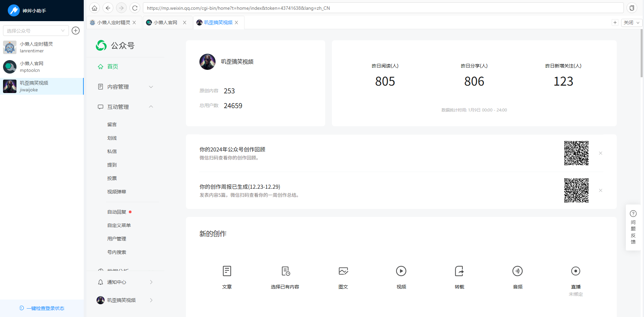
Task: Click the 直播 live broadcast icon
Action: pos(575,271)
